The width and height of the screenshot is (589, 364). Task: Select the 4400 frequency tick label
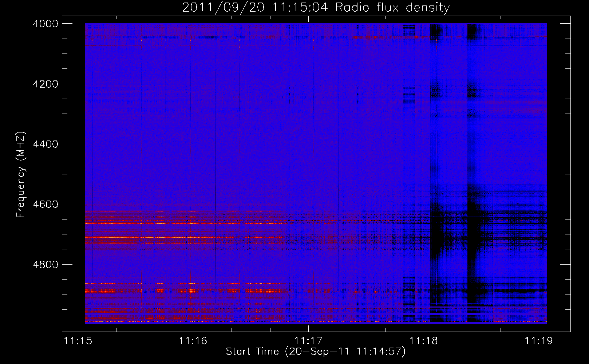tap(46, 144)
